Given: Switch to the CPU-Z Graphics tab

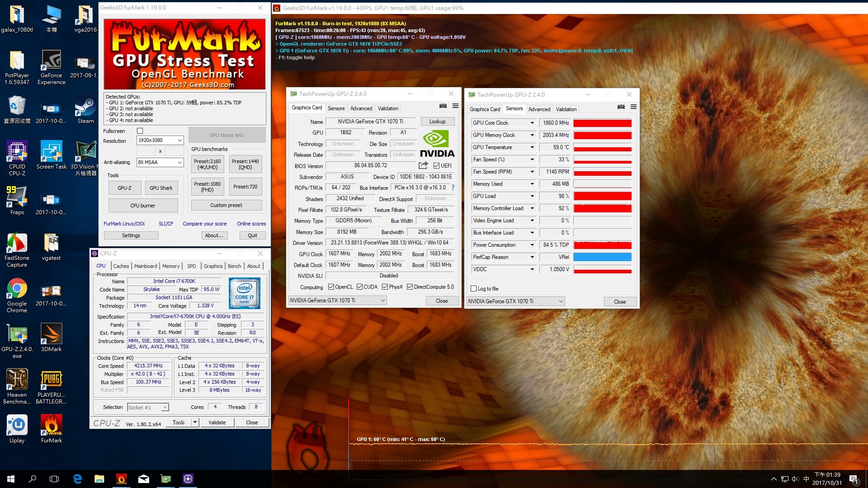Looking at the screenshot, I should [213, 266].
